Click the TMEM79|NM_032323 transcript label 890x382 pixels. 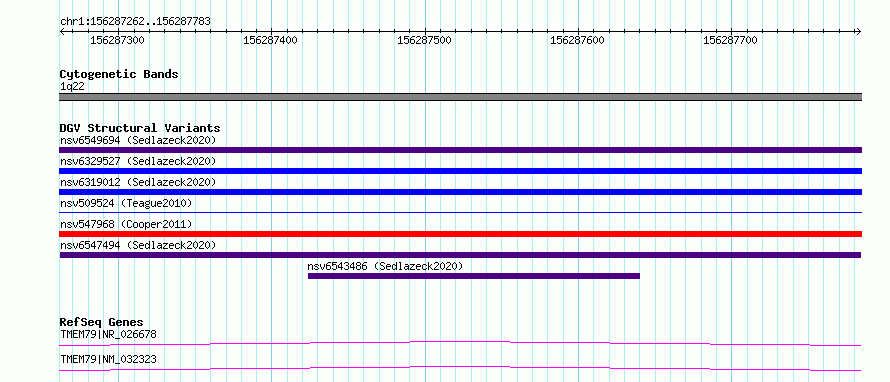point(108,359)
